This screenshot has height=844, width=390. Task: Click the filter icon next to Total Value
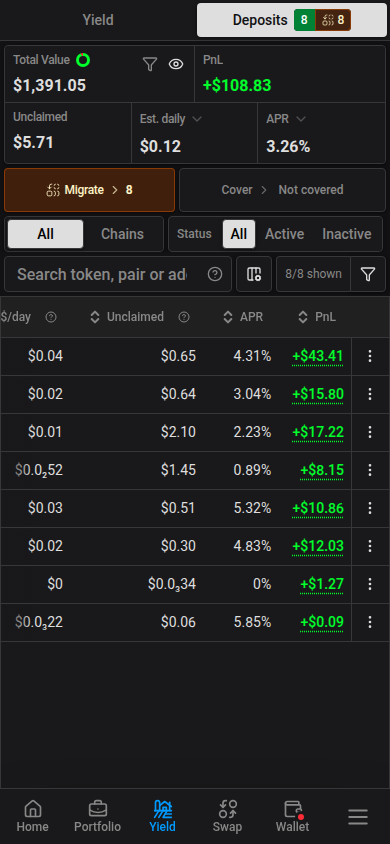[x=150, y=65]
